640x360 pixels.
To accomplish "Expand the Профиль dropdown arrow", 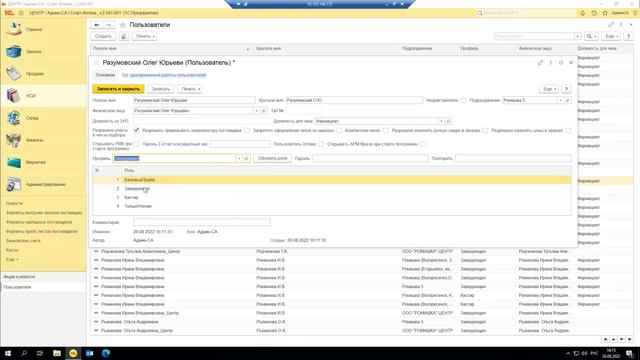I will [x=239, y=158].
